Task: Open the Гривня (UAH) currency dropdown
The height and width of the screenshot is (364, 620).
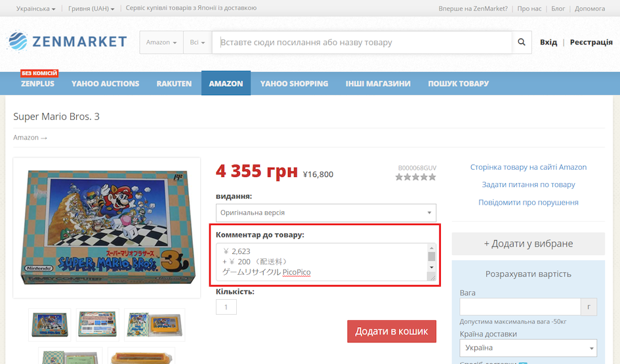Action: click(91, 9)
